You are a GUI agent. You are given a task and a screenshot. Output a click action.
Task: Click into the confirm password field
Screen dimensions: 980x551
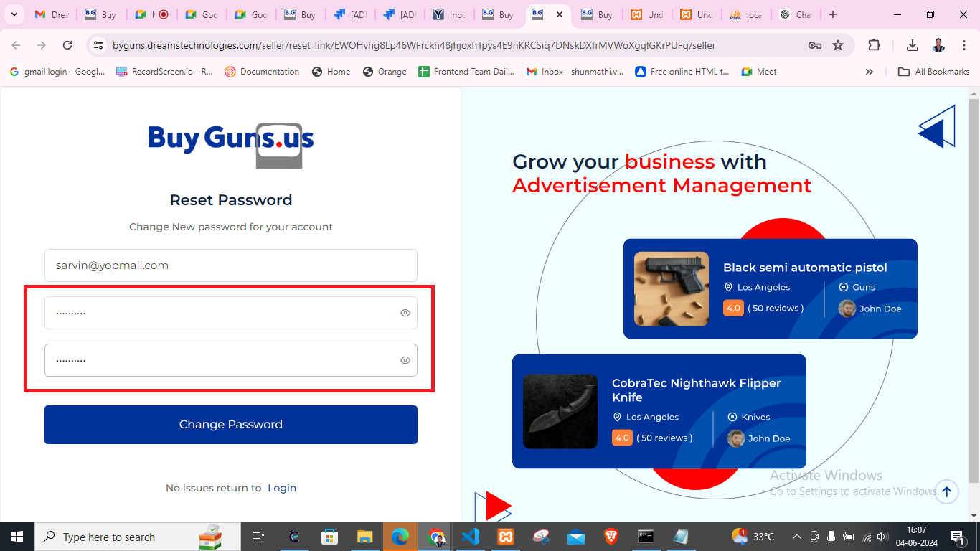[231, 360]
